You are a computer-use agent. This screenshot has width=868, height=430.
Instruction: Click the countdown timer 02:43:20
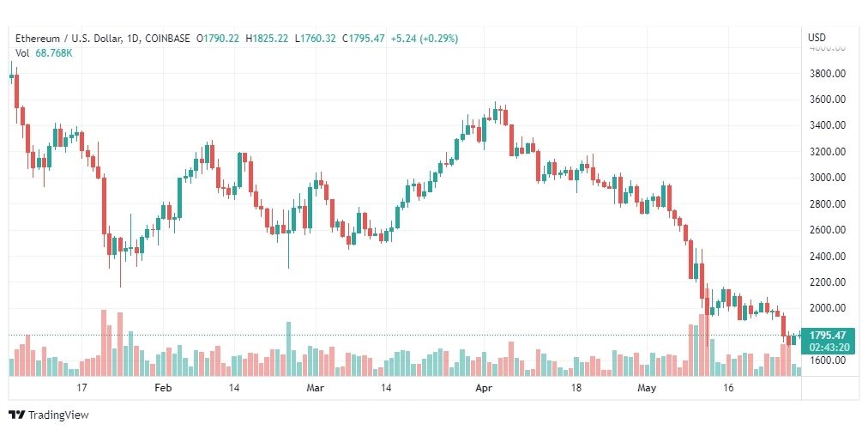(827, 348)
